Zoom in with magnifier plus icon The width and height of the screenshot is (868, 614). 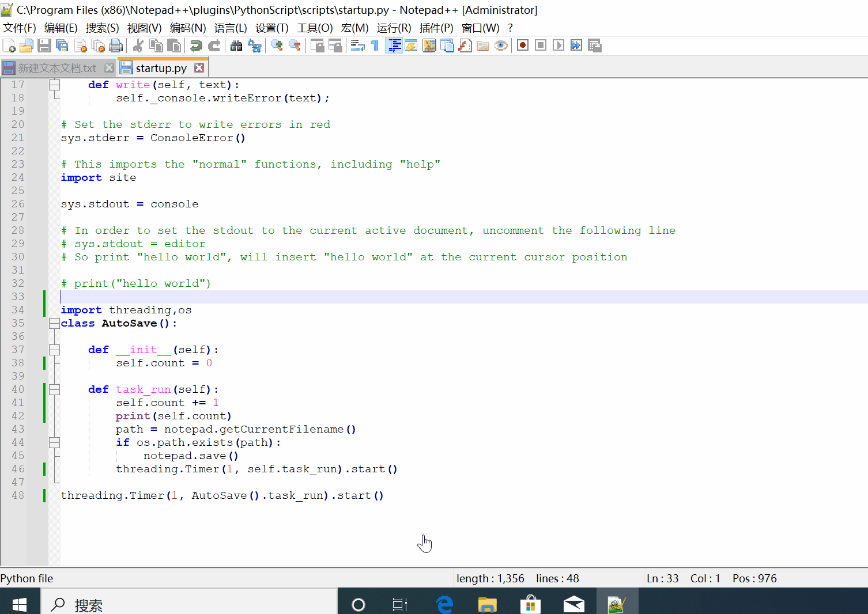277,46
